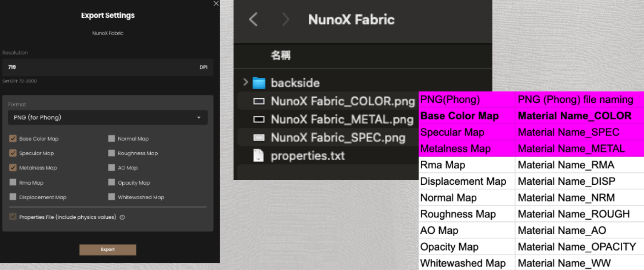
Task: Click the Export button
Action: coord(108,250)
